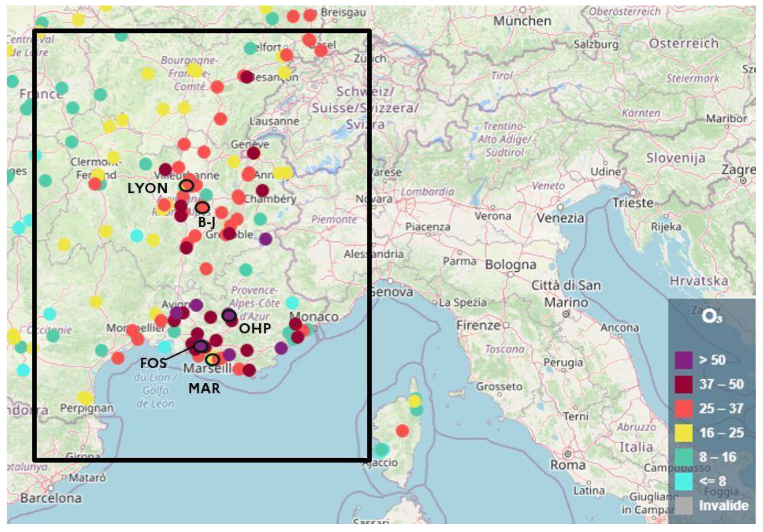Click the gray Invalide legend swatch
This screenshot has width=763, height=532.
(684, 506)
